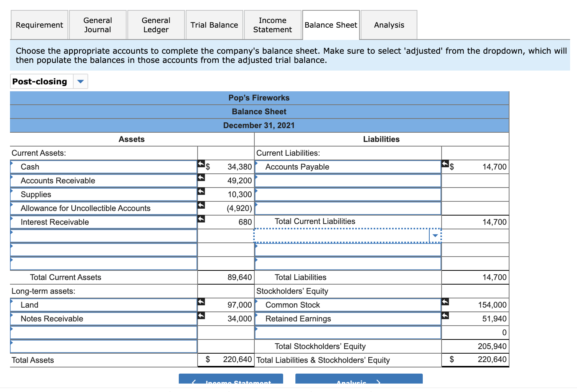Click the prior balance arrow icon beside Cash

201,164
